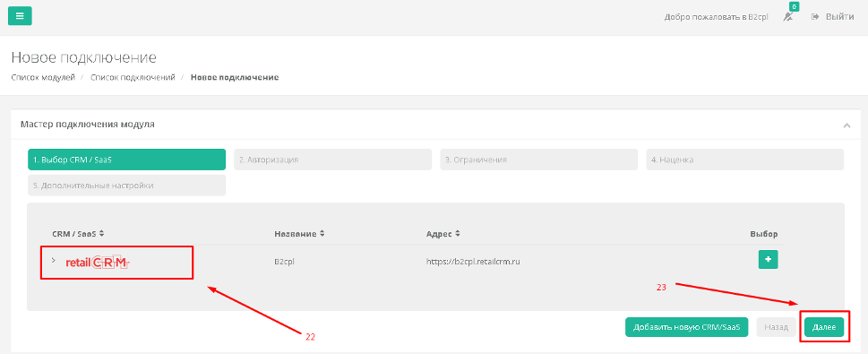Click the Далее button
This screenshot has height=354, width=868.
pyautogui.click(x=824, y=327)
